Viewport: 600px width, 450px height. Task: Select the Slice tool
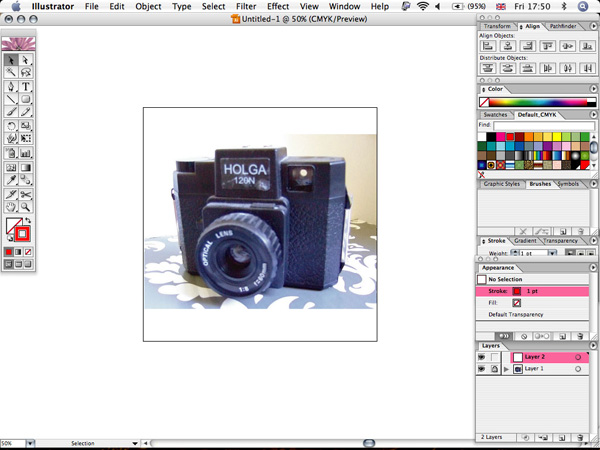click(x=11, y=194)
